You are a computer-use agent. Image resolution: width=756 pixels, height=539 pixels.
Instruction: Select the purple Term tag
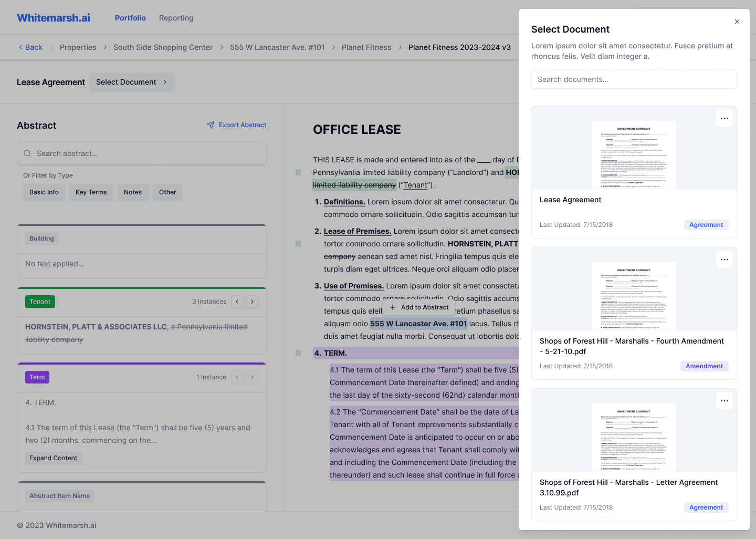37,377
